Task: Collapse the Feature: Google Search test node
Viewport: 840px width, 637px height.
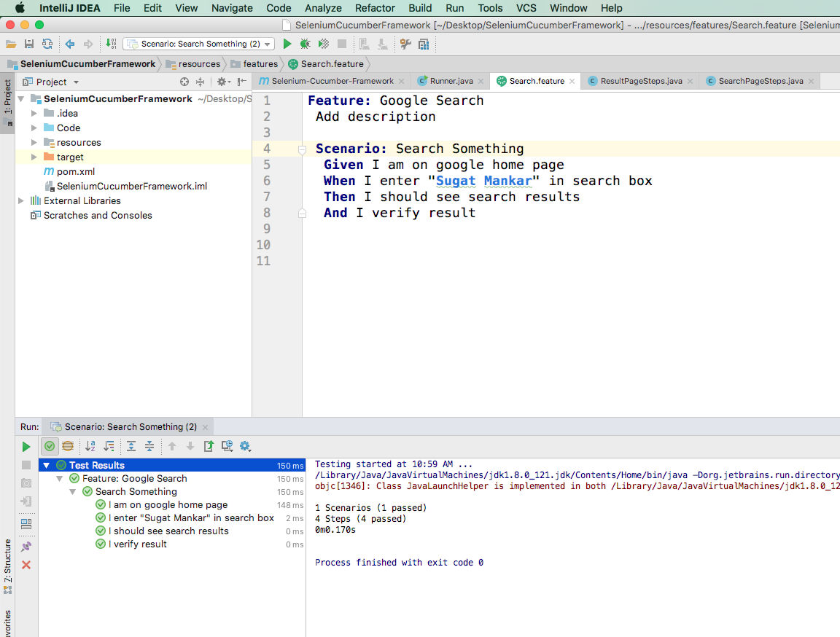Action: 61,479
